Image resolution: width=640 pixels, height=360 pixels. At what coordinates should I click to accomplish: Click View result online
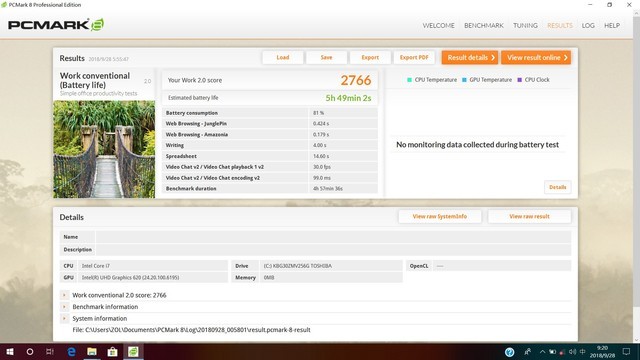[x=536, y=58]
